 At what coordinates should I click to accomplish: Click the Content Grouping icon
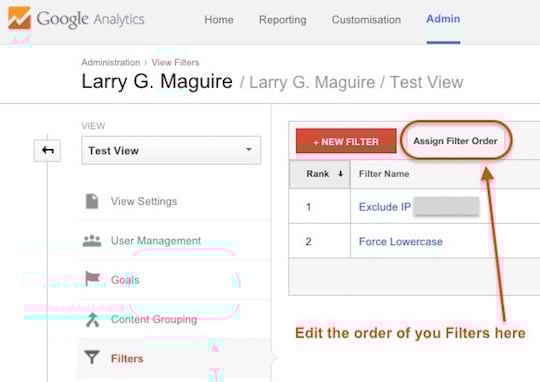92,319
